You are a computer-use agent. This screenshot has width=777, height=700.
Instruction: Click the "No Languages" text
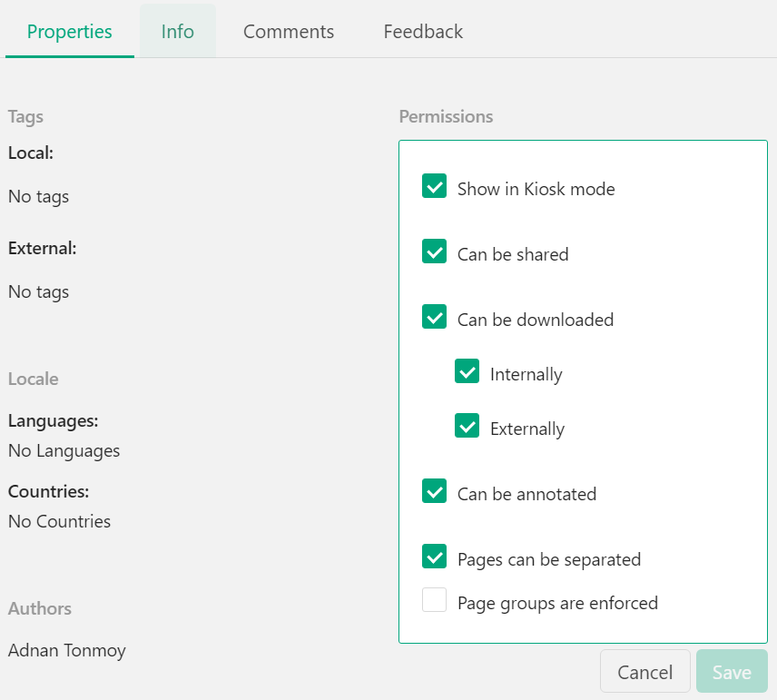click(x=64, y=450)
